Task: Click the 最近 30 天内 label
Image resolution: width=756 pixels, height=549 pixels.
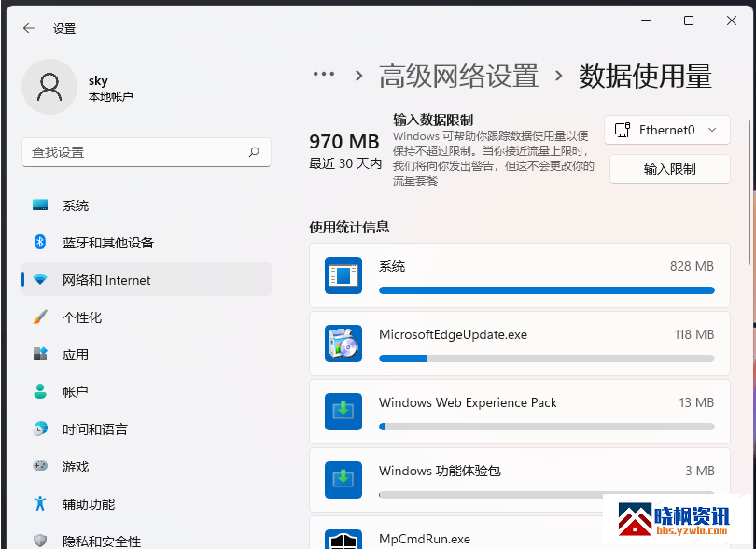Action: coord(345,164)
